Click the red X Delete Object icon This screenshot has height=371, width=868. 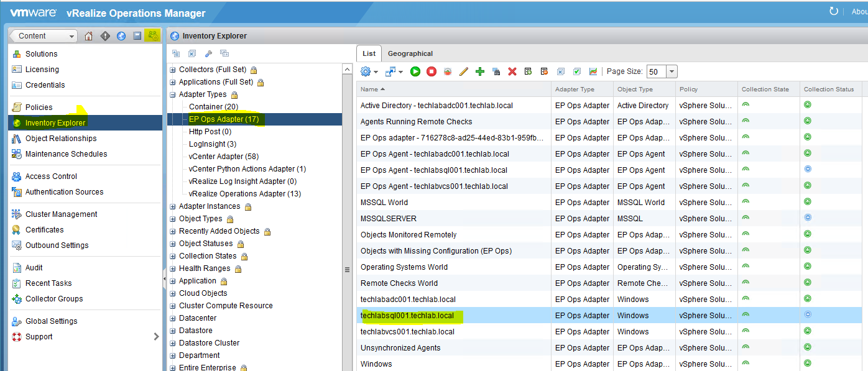(x=512, y=71)
